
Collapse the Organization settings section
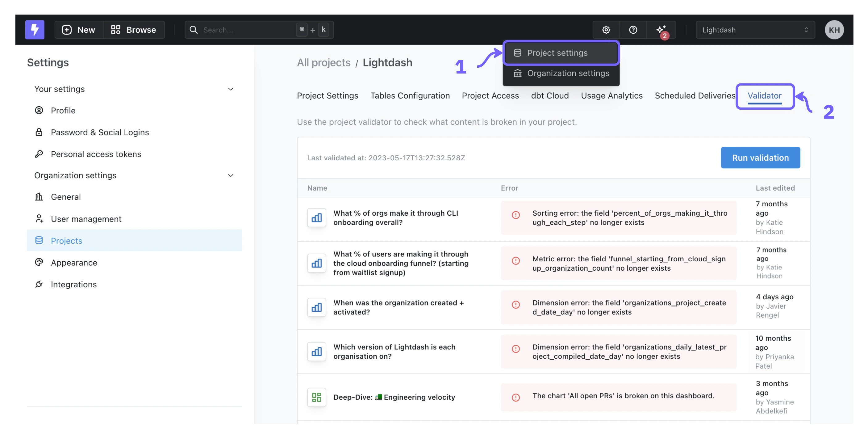coord(231,175)
